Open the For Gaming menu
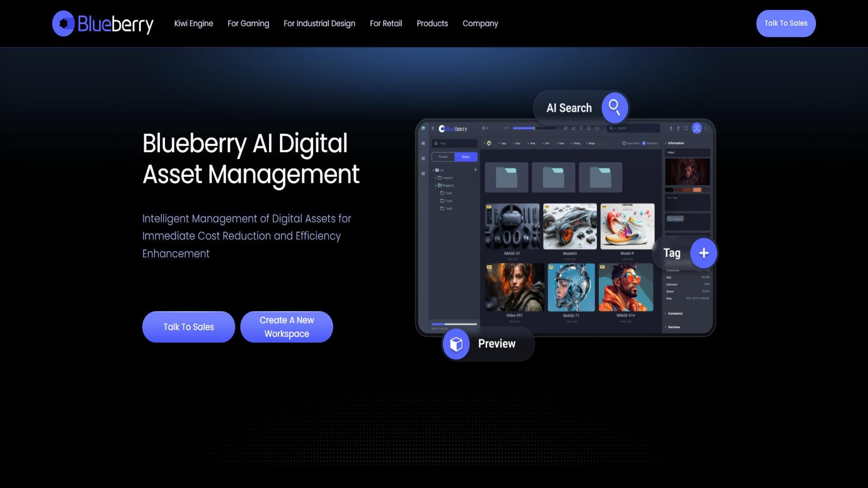Image resolution: width=868 pixels, height=488 pixels. coord(248,23)
